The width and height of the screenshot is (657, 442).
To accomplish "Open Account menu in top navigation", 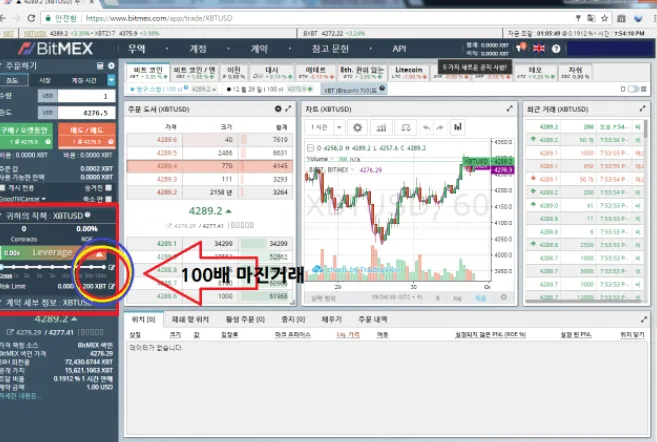I will click(x=198, y=49).
